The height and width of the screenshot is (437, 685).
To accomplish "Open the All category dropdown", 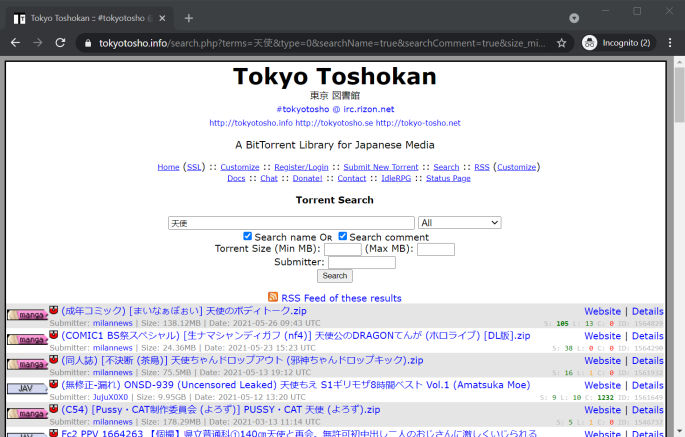I will (x=460, y=222).
